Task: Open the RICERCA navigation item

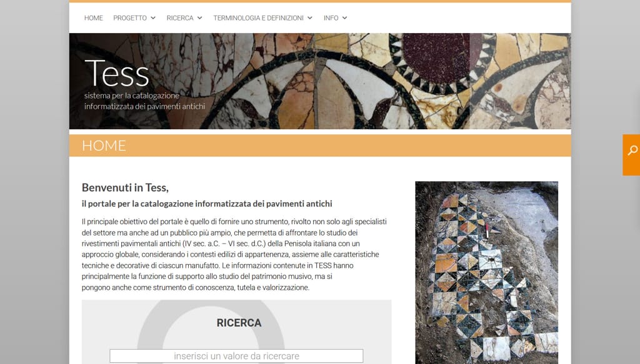Action: tap(180, 18)
